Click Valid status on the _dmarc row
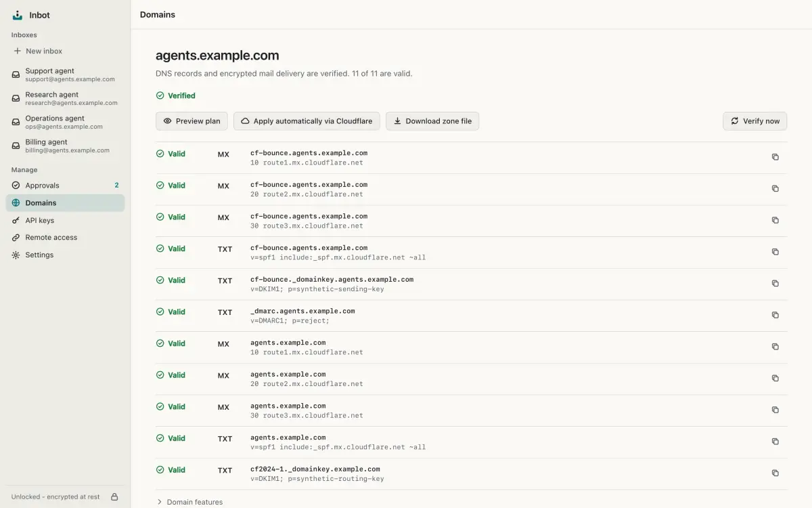The image size is (812, 508). click(x=171, y=312)
